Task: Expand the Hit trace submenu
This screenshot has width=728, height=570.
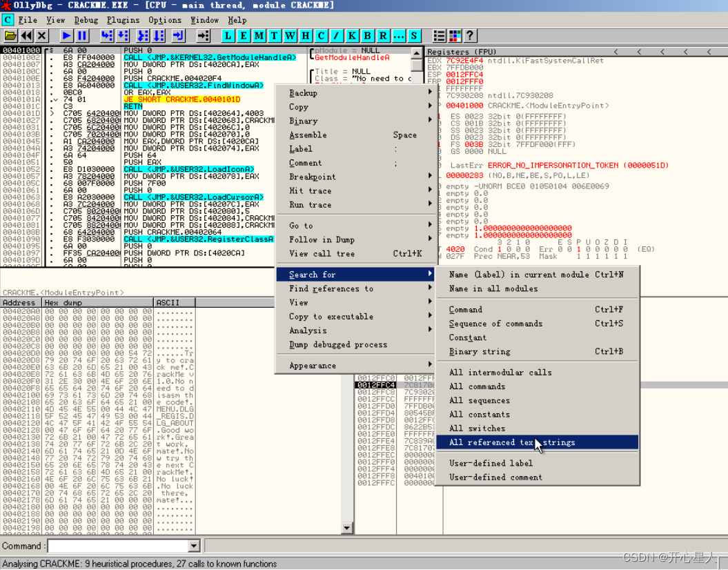Action: tap(355, 190)
